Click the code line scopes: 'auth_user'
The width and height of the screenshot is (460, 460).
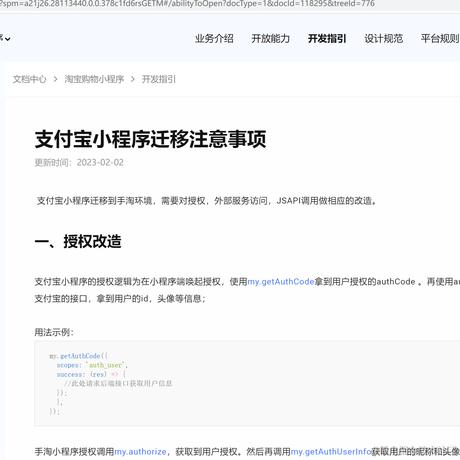(92, 365)
